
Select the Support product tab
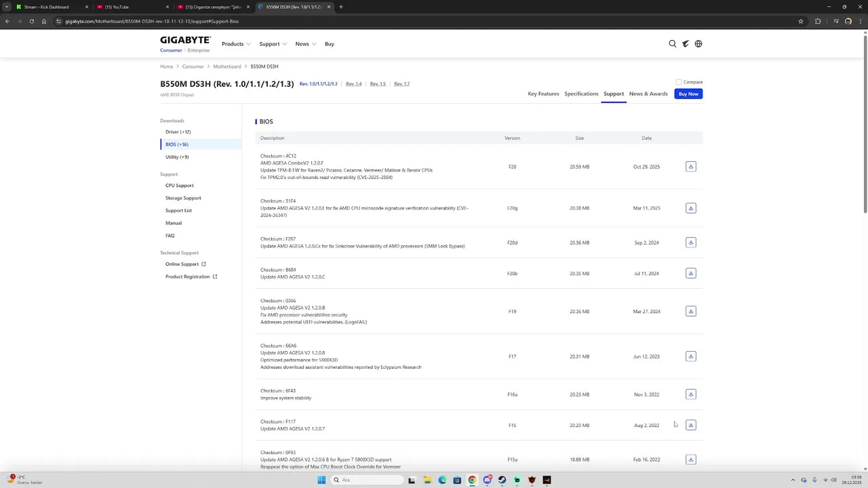(614, 94)
